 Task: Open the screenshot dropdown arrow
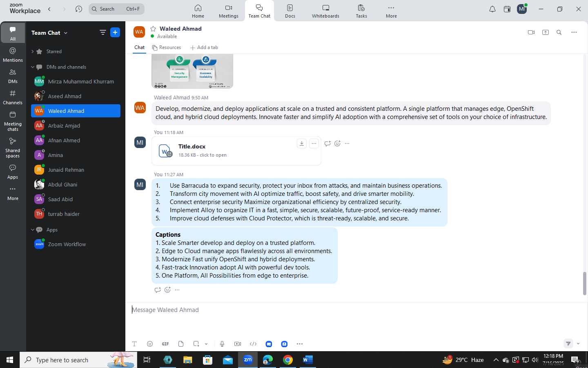[206, 344]
